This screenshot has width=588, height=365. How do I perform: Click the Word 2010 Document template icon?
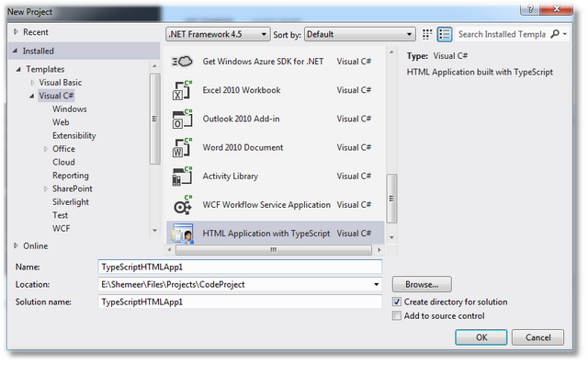pos(182,147)
